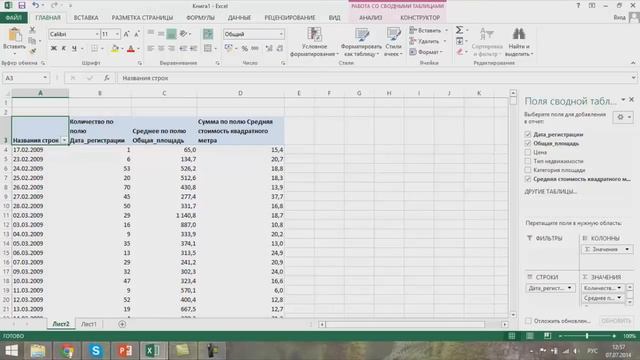
Task: Open the Skype icon in the taskbar
Action: tap(96, 351)
